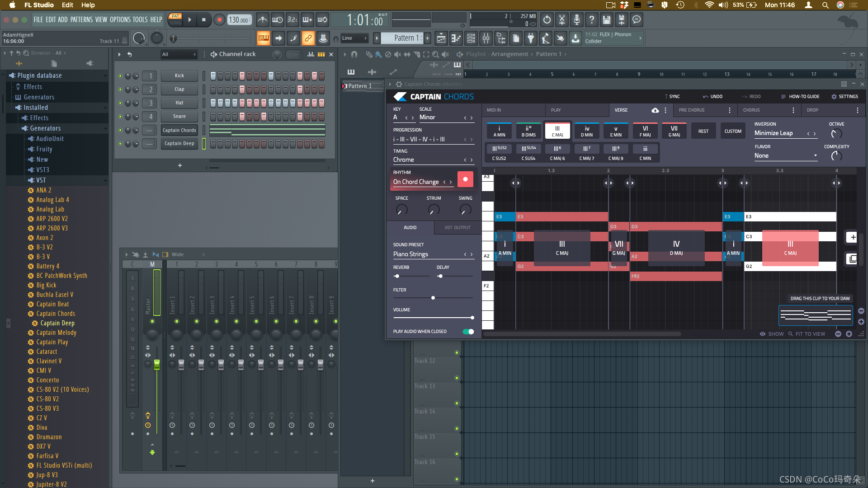Open the PATTERNS menu
Viewport: 868px width, 488px height.
pos(81,20)
